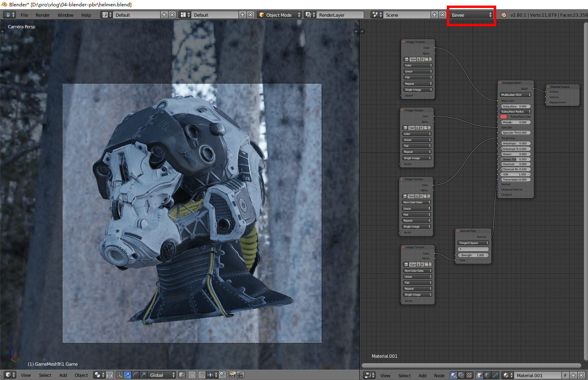The width and height of the screenshot is (588, 380).
Task: Open node editor type selector icon
Action: pyautogui.click(x=369, y=375)
